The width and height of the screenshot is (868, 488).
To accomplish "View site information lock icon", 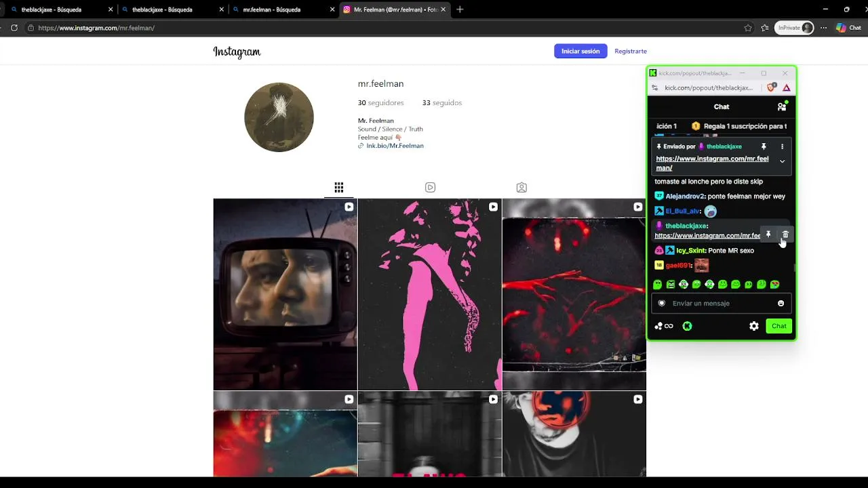I will click(31, 28).
